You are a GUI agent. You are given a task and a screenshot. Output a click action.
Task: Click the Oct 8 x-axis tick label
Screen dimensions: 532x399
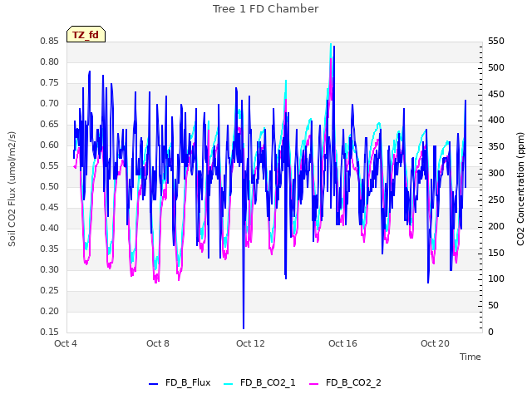158,343
